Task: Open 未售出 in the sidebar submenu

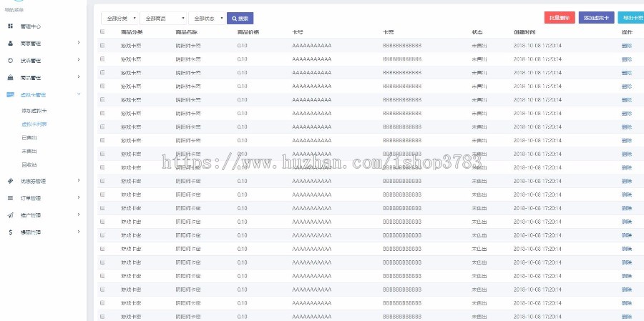Action: pos(29,151)
